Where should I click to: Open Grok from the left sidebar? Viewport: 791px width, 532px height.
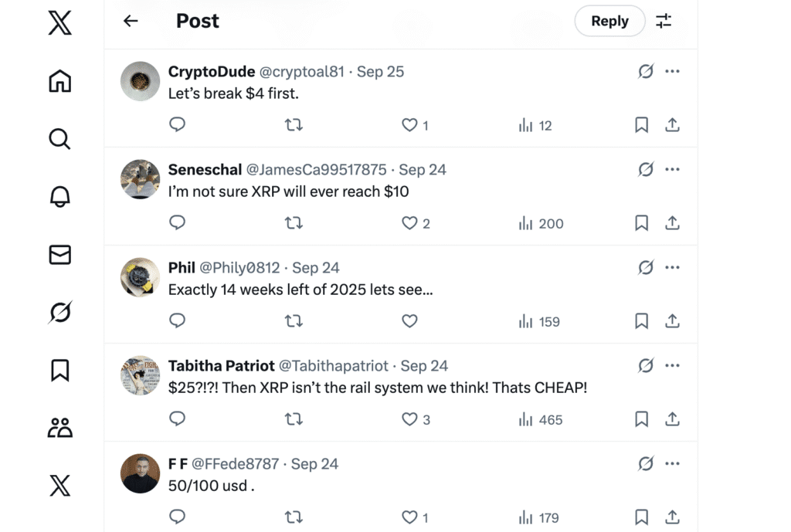tap(59, 313)
